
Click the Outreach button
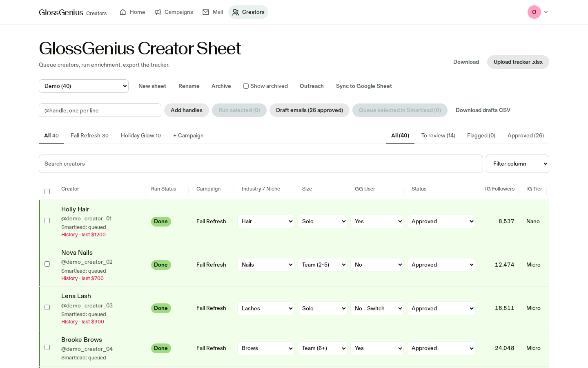click(312, 86)
